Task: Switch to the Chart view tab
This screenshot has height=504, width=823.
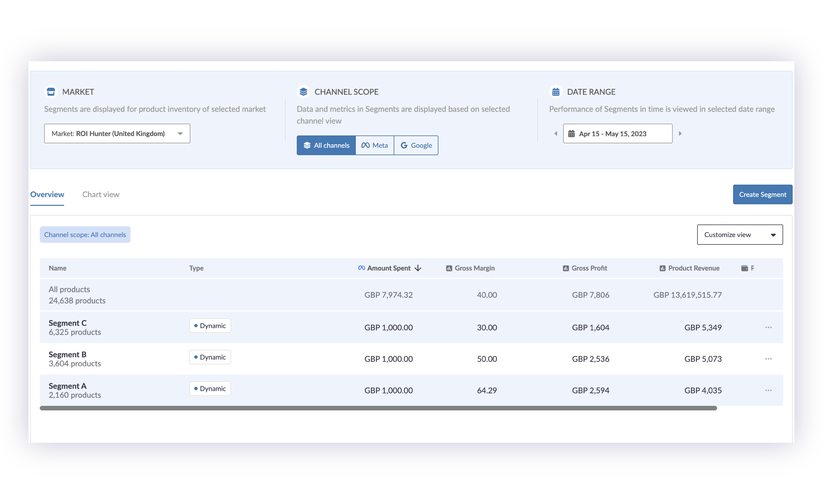Action: (x=101, y=194)
